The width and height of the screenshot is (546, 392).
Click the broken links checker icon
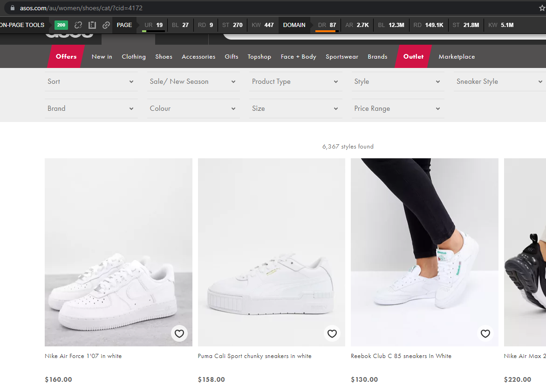[78, 25]
